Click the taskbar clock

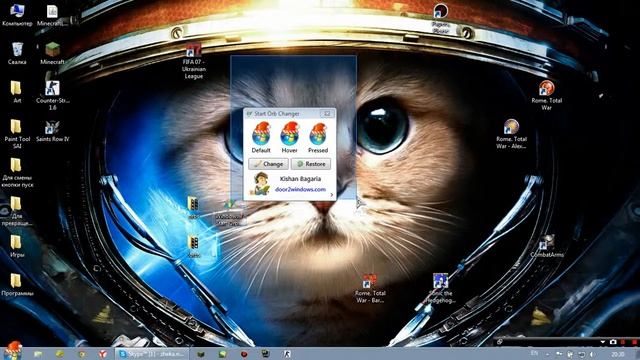618,354
